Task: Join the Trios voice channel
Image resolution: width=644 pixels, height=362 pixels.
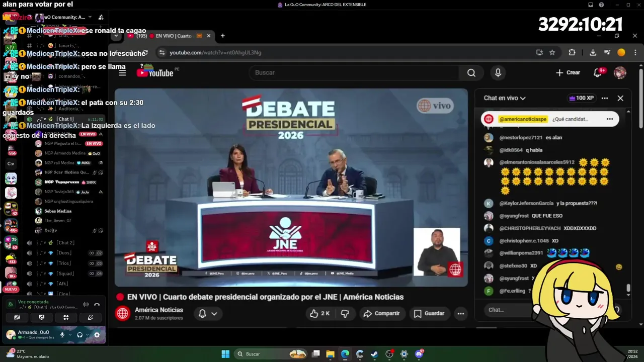Action: pyautogui.click(x=65, y=263)
